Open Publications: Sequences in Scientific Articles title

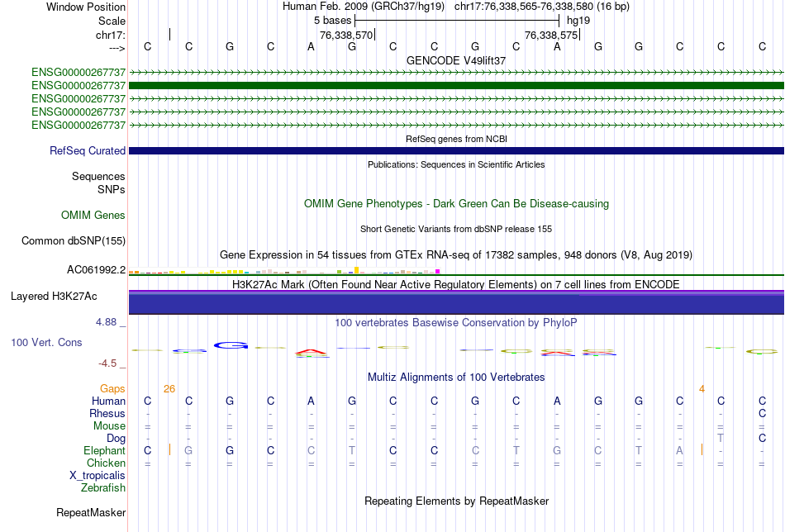point(456,164)
